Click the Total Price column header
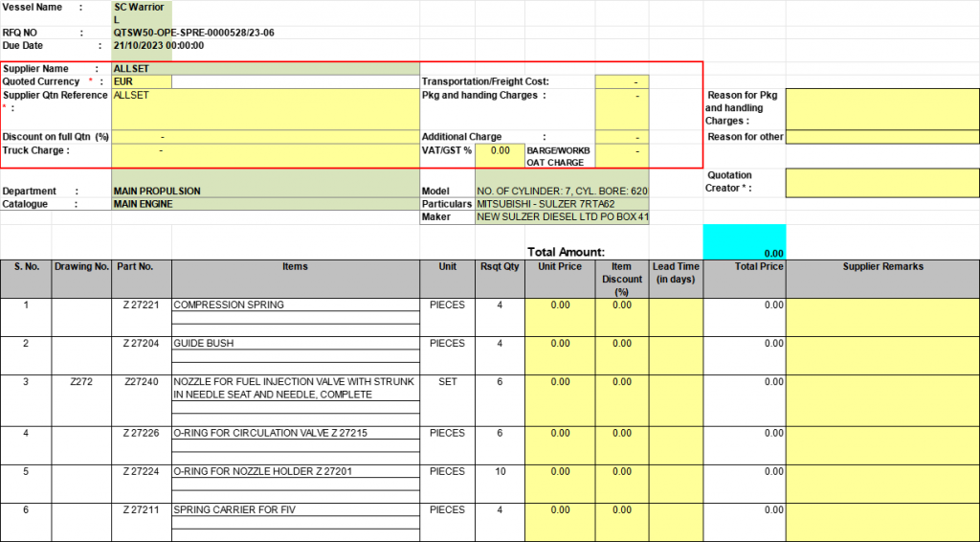The image size is (980, 542). point(745,279)
